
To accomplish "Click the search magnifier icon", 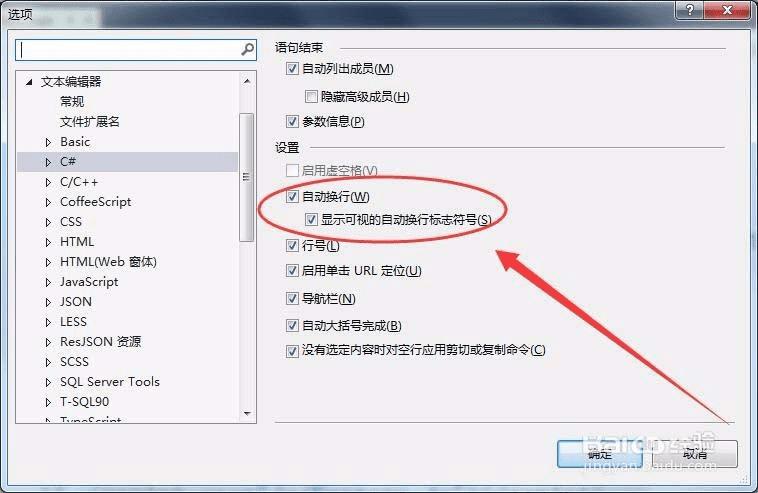I will 248,49.
